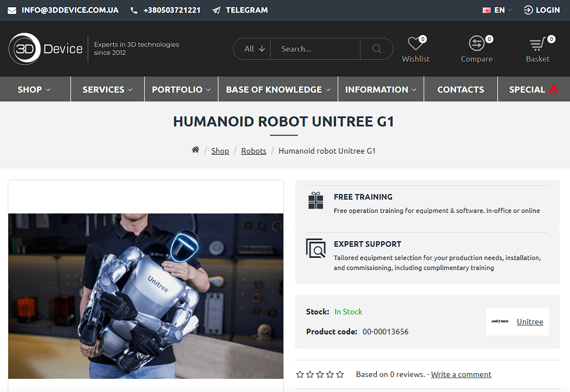Open the Unitree G1 product photo
This screenshot has width=570, height=392.
pos(146,296)
